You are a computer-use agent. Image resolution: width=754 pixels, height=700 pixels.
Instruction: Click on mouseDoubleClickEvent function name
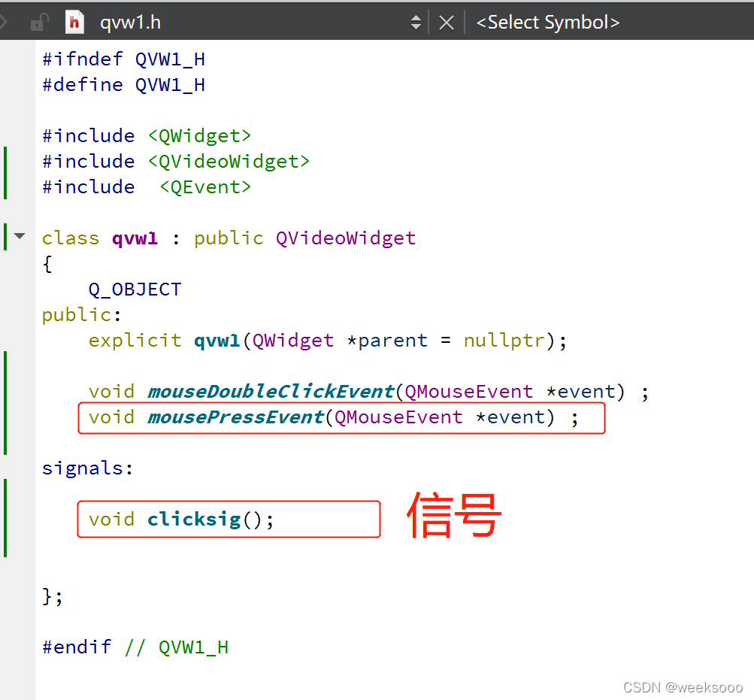(271, 392)
